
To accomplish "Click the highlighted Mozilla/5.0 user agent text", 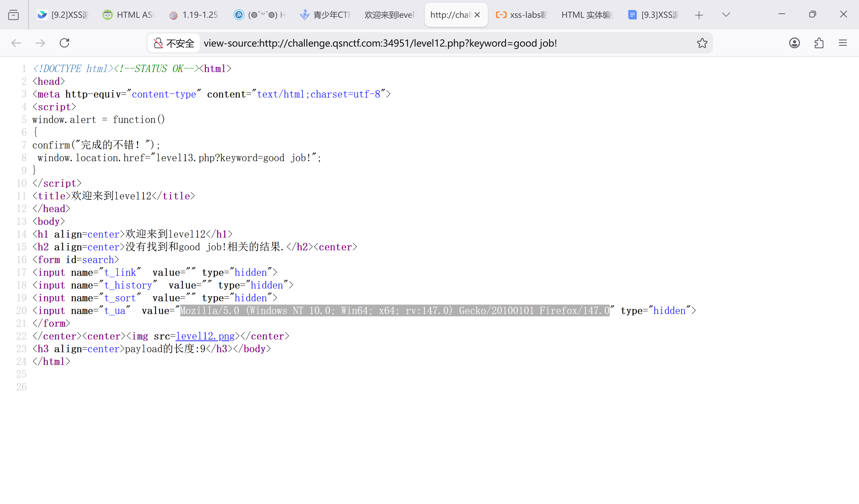I will click(x=394, y=311).
